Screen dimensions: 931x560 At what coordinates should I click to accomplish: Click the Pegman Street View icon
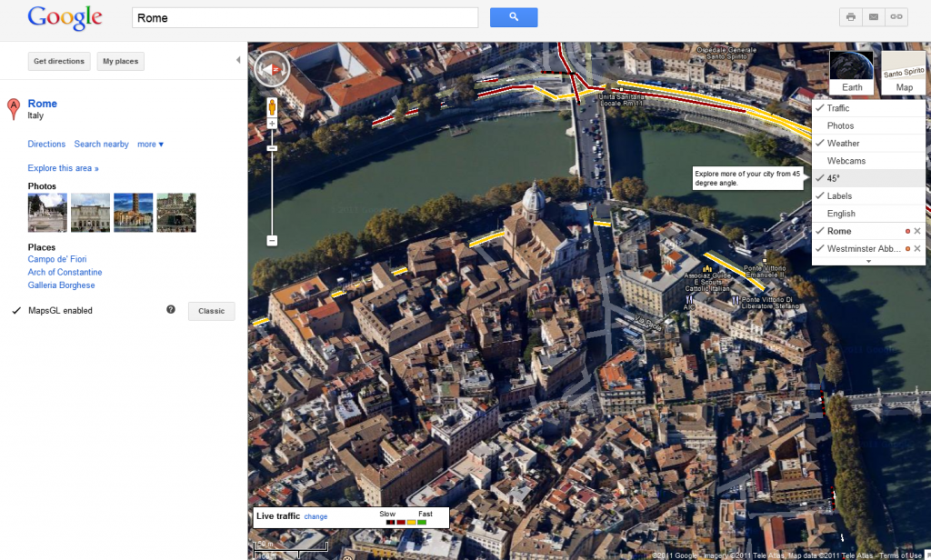(271, 108)
